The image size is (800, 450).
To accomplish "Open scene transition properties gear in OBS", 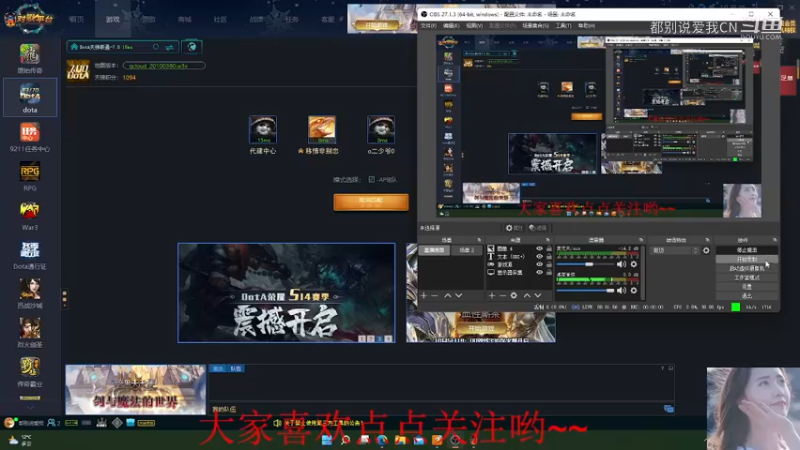I will [706, 251].
